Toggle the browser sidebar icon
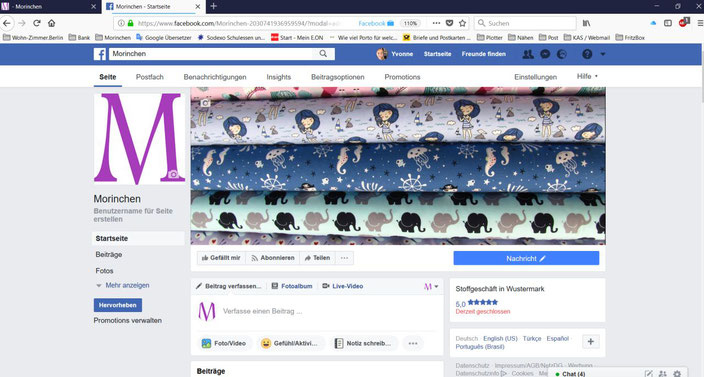This screenshot has height=377, width=704. point(668,23)
